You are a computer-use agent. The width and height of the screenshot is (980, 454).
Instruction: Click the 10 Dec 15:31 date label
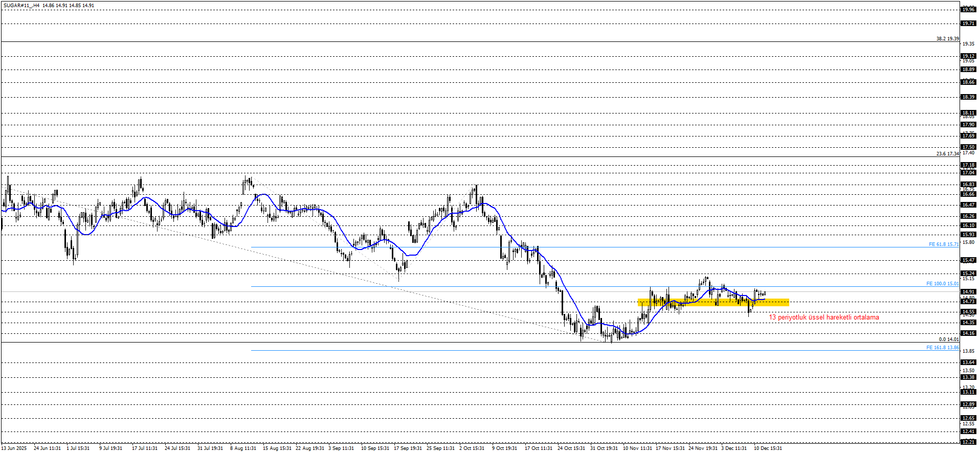tap(768, 448)
